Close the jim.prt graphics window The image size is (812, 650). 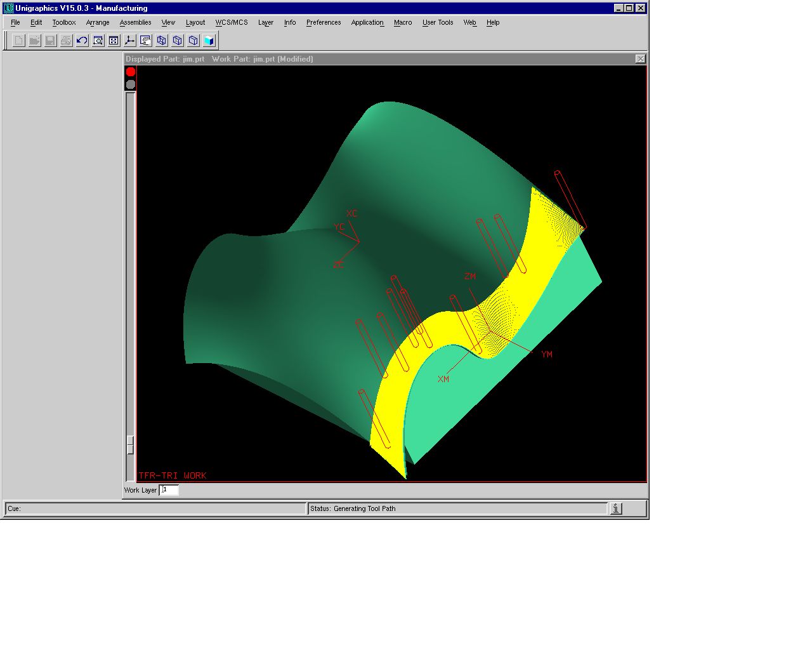[640, 59]
